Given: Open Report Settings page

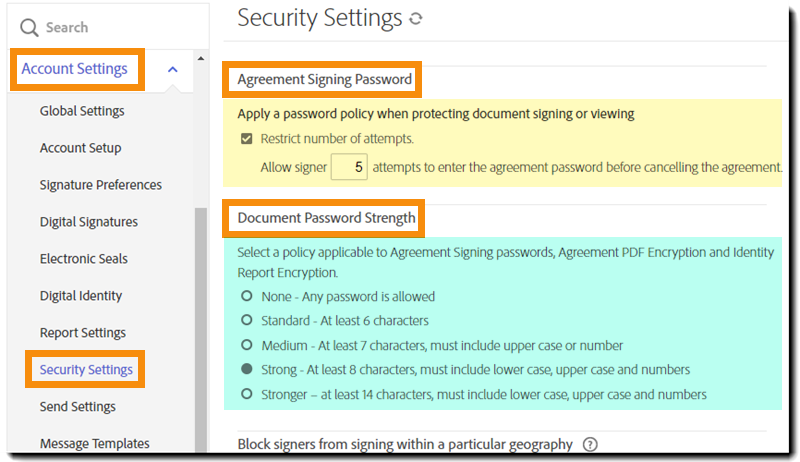Looking at the screenshot, I should tap(83, 333).
